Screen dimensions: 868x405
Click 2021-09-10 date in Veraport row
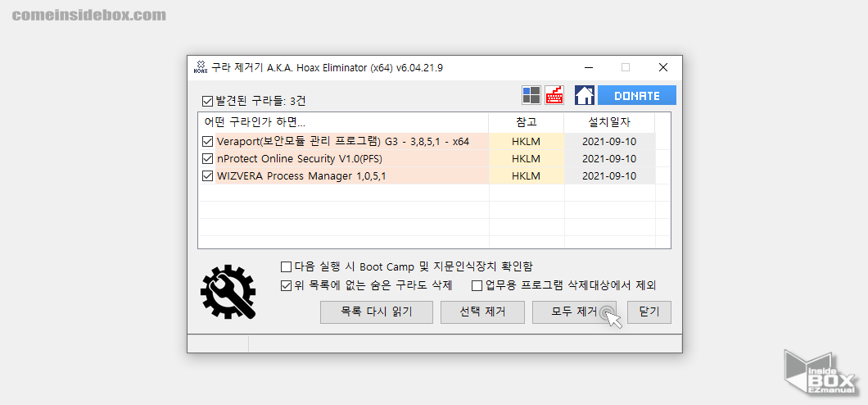[609, 141]
